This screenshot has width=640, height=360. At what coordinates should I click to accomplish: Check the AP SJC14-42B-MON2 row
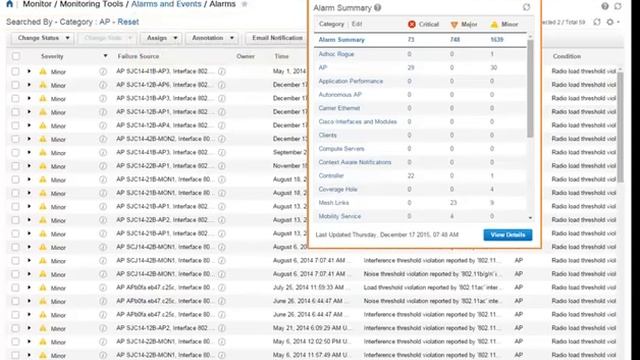pos(16,139)
